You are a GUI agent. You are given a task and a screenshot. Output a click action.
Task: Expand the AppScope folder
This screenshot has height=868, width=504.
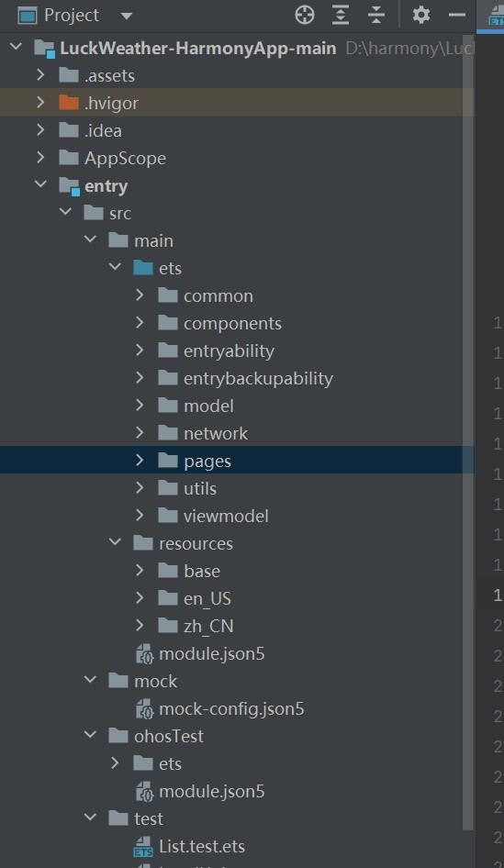coord(39,157)
